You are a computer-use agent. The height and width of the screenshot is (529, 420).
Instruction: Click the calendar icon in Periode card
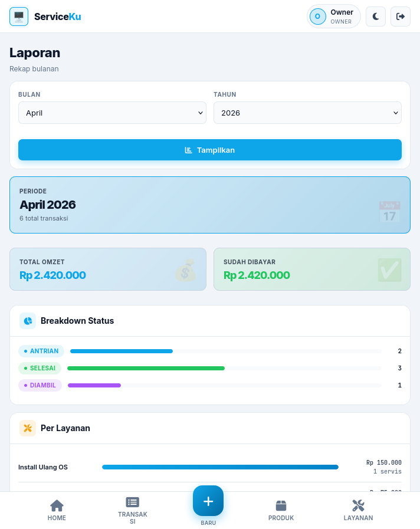389,212
